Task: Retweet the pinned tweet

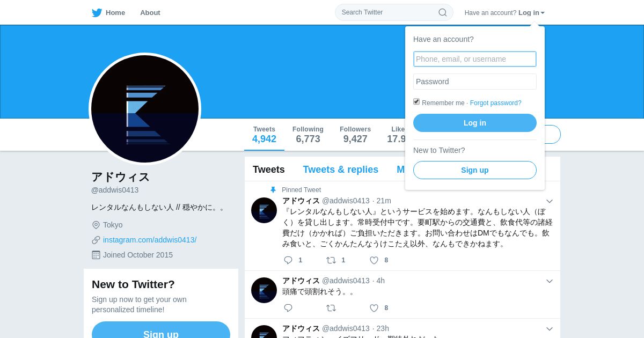Action: [331, 260]
